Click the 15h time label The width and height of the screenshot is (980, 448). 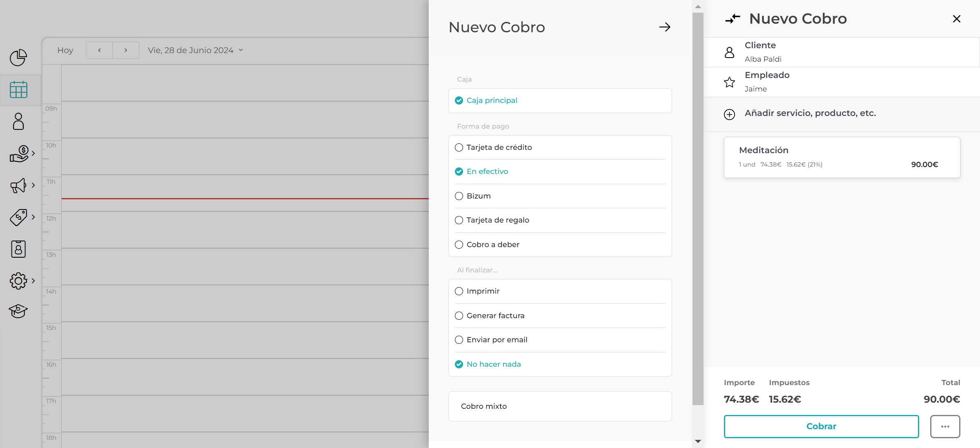coord(51,328)
